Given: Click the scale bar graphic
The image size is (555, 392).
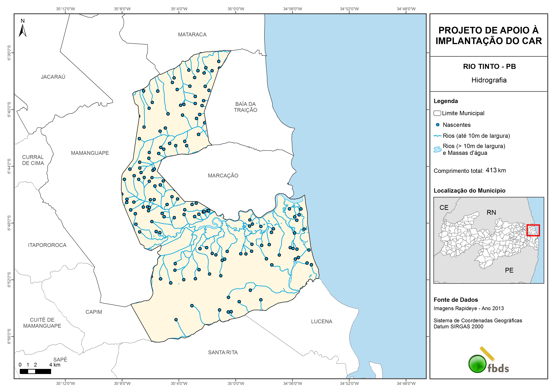Looking at the screenshot, I should pyautogui.click(x=35, y=371).
